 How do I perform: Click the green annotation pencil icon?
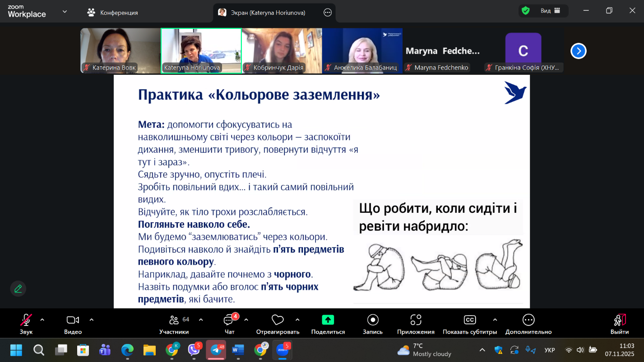[18, 289]
